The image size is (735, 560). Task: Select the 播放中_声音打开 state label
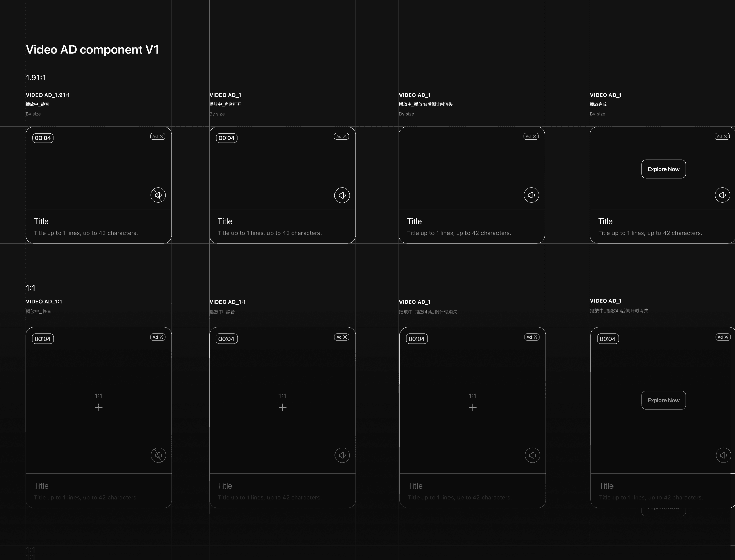[x=225, y=104]
